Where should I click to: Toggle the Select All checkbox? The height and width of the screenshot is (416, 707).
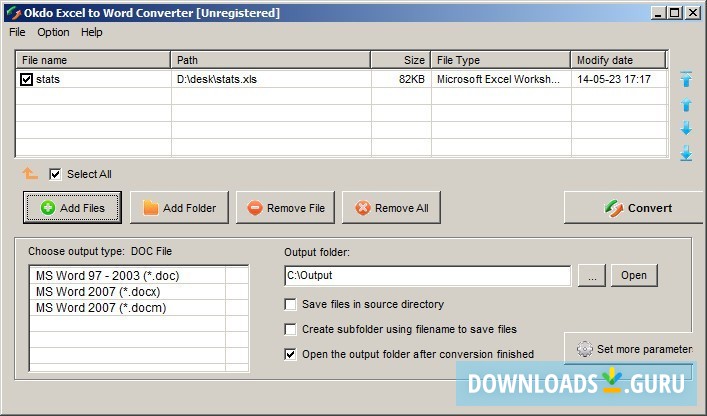coord(55,174)
